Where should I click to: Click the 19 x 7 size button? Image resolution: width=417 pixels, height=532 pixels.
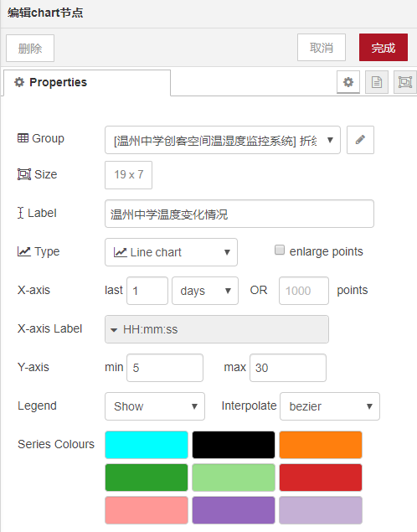tap(128, 175)
